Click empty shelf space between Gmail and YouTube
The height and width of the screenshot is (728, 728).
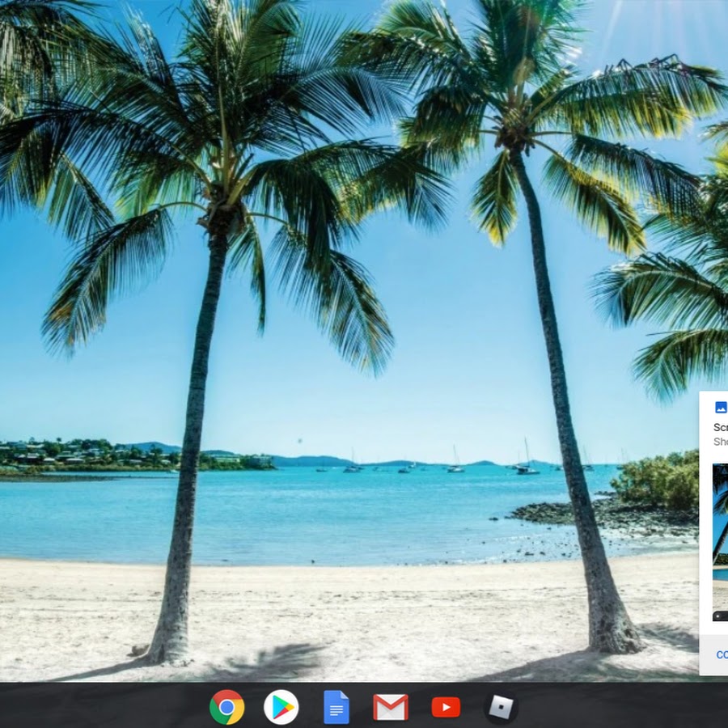pyautogui.click(x=418, y=708)
